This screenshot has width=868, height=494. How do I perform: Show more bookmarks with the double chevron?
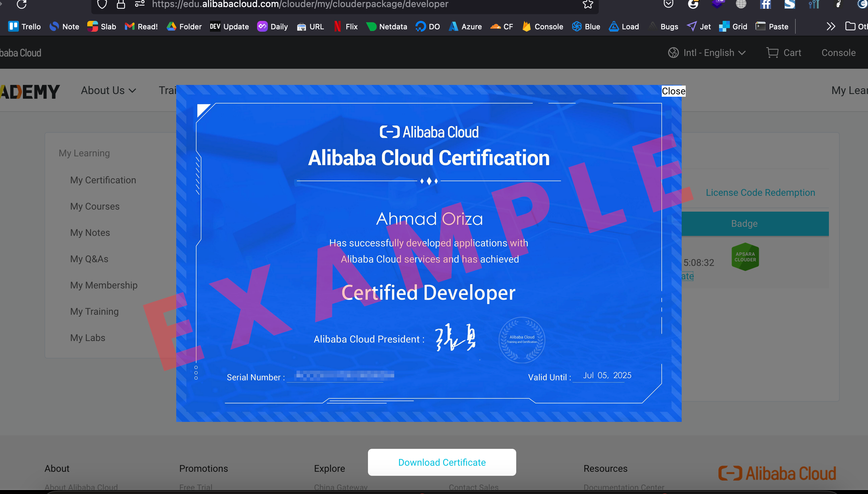pos(831,27)
